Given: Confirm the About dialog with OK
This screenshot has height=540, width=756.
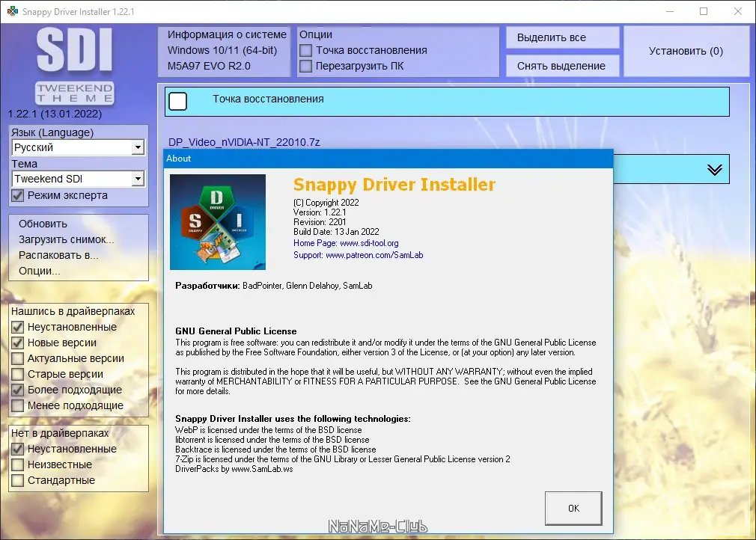Looking at the screenshot, I should pos(573,508).
